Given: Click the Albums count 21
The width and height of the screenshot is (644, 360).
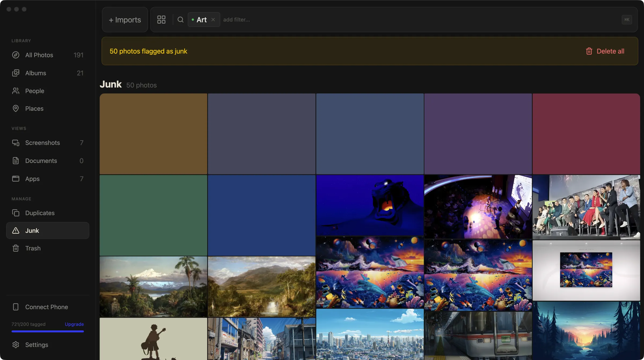Looking at the screenshot, I should 80,73.
